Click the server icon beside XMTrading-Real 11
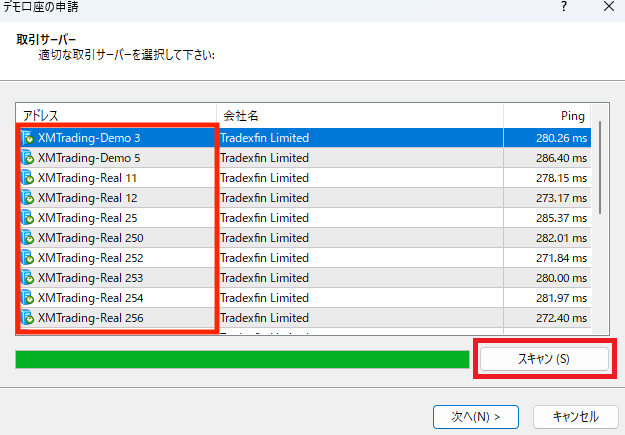The height and width of the screenshot is (435, 625). 28,178
